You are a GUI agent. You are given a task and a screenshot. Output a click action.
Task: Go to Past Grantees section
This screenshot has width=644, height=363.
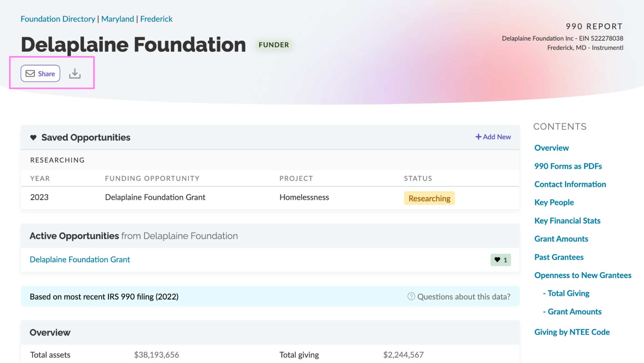tap(559, 257)
